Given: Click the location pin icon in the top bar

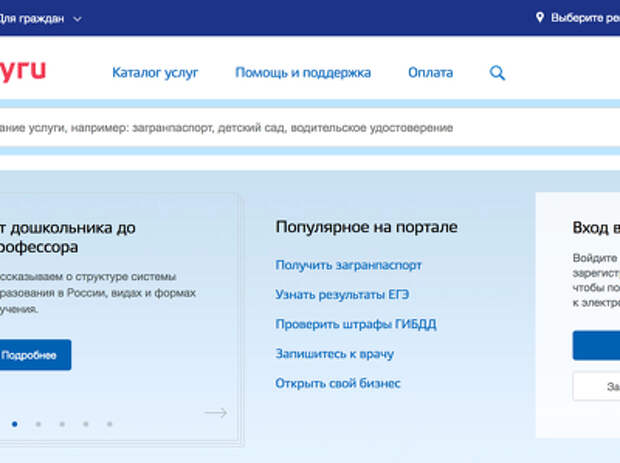Looking at the screenshot, I should (x=541, y=18).
